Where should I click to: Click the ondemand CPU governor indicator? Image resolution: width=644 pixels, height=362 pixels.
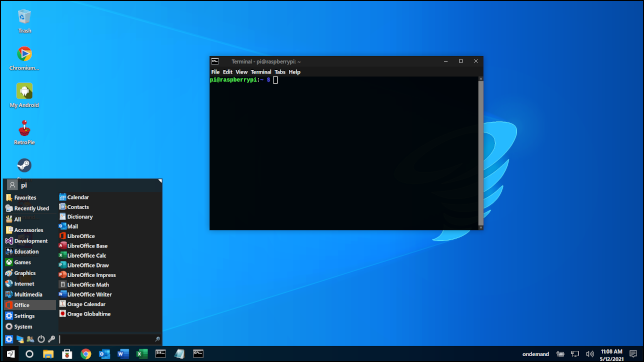[x=536, y=354]
